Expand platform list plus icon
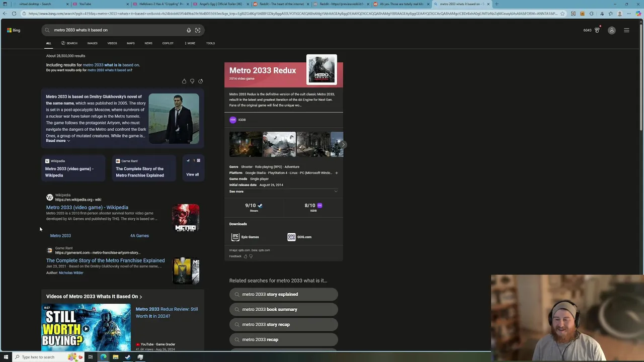Image resolution: width=644 pixels, height=362 pixels. [x=337, y=173]
